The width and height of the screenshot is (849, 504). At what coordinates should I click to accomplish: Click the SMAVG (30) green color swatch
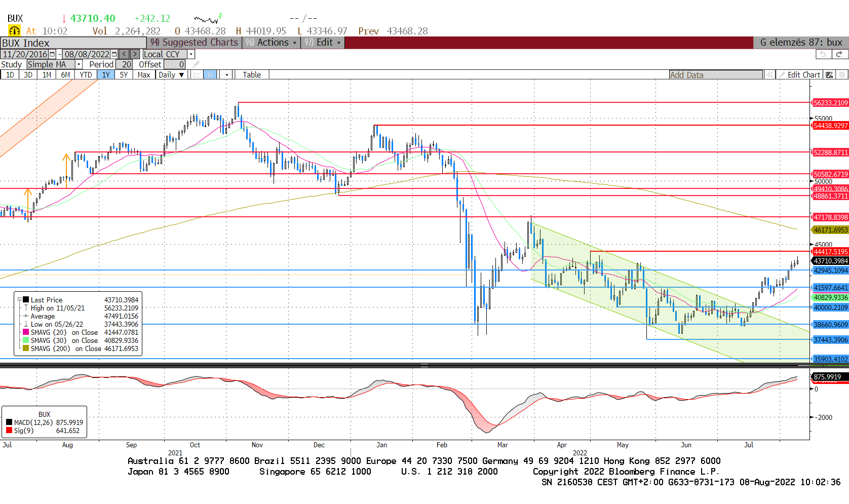(x=26, y=340)
